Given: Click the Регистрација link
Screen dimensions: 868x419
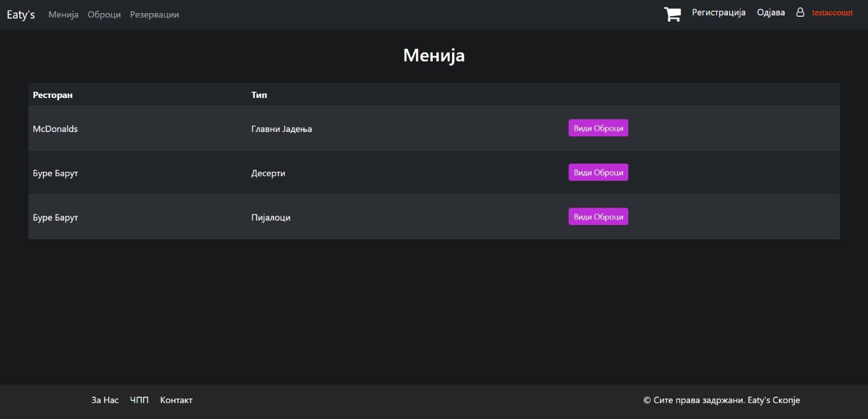Looking at the screenshot, I should [x=719, y=12].
